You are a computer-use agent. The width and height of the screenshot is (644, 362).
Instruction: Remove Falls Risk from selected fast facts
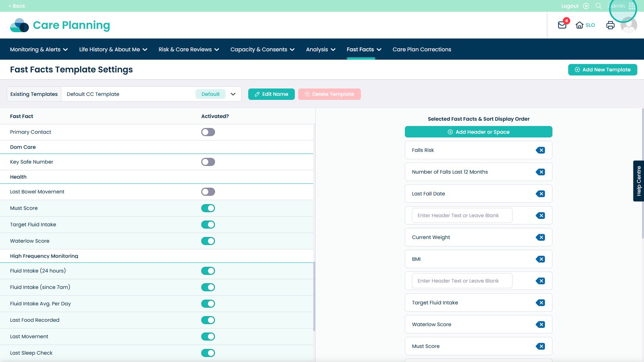coord(541,150)
